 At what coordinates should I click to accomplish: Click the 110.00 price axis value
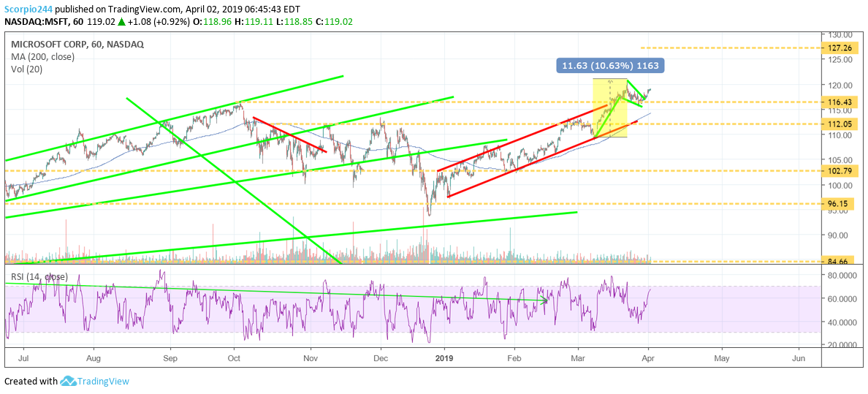coord(840,135)
